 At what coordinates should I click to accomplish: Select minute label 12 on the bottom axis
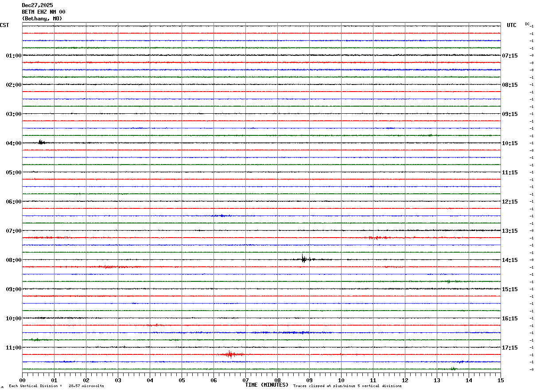click(x=405, y=380)
